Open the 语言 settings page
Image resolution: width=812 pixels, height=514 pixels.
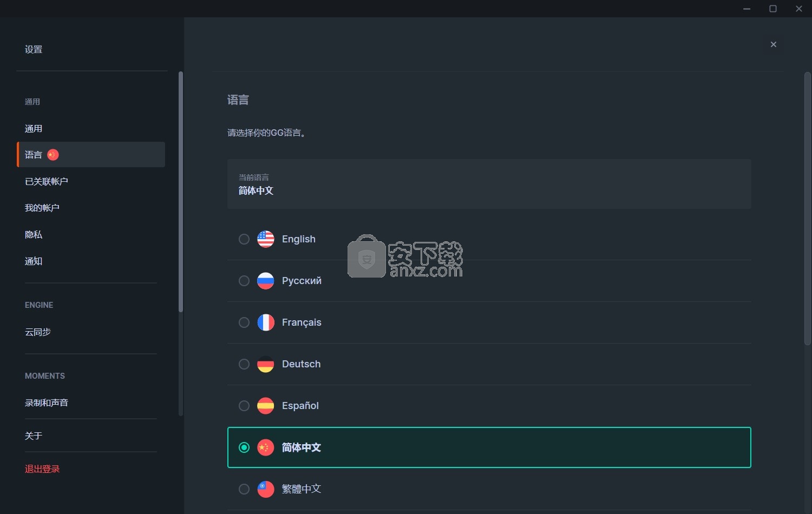click(x=91, y=155)
